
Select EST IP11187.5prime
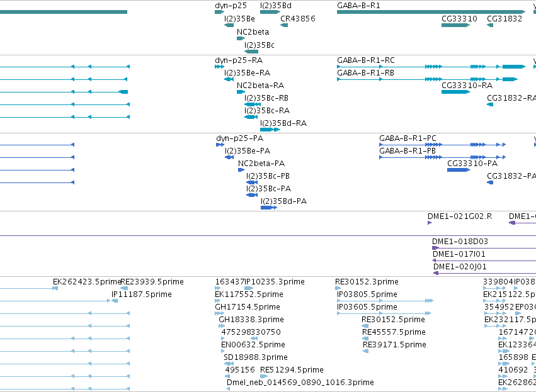pyautogui.click(x=142, y=294)
